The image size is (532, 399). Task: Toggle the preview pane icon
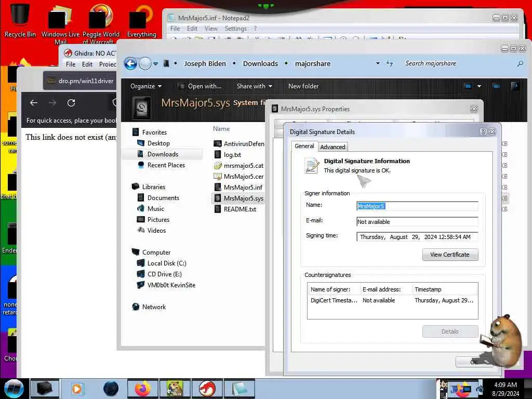click(x=496, y=86)
